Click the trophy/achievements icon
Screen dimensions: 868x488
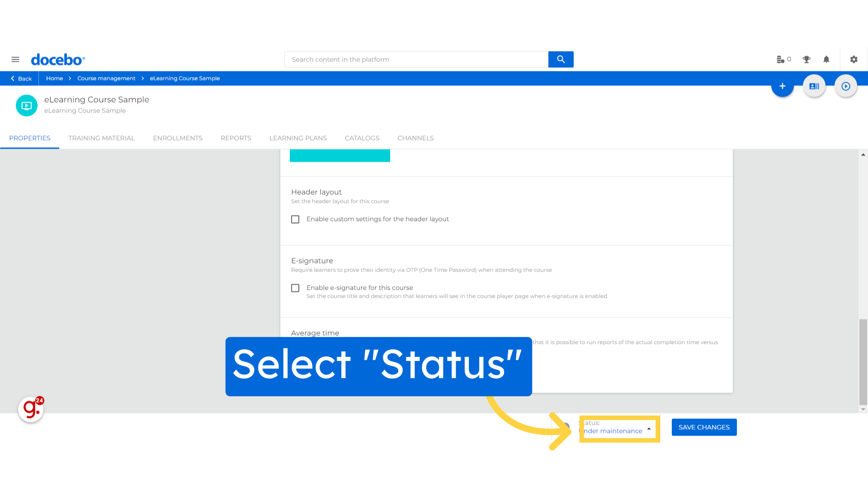807,59
